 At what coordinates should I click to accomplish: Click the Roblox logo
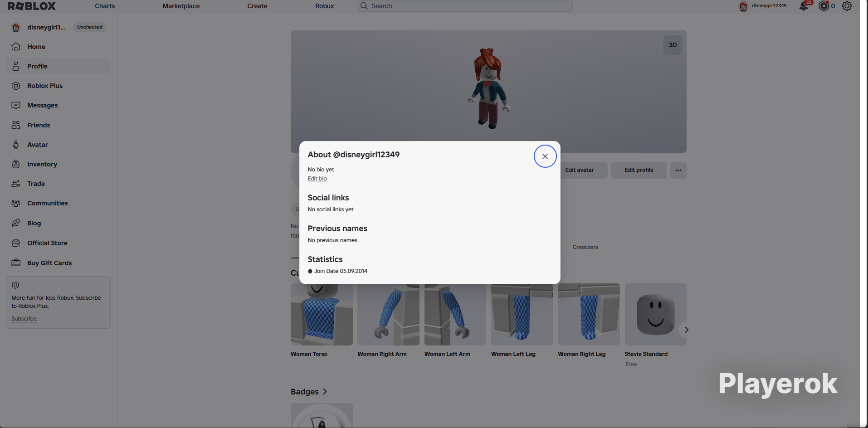pyautogui.click(x=32, y=6)
